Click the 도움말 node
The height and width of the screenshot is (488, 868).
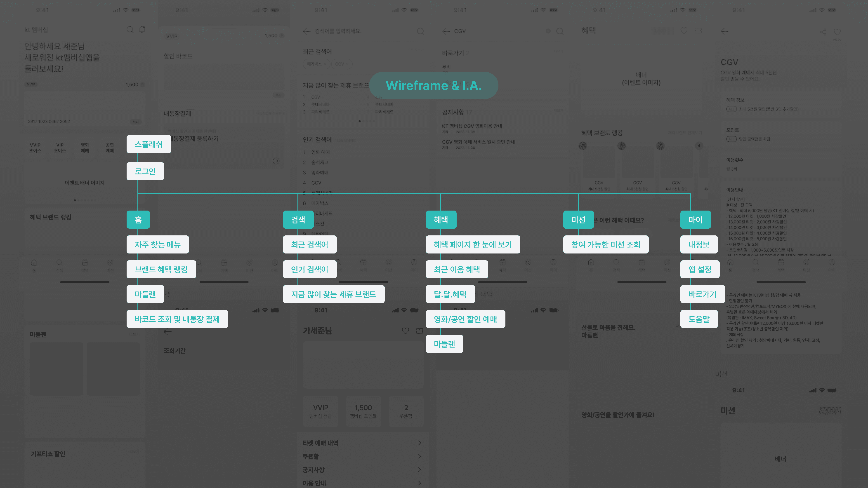pos(699,319)
